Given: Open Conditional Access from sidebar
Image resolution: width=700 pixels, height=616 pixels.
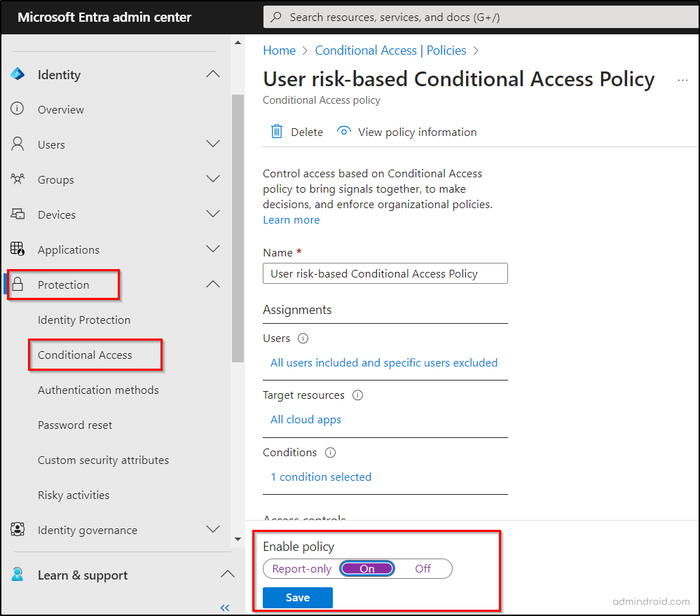Looking at the screenshot, I should [x=85, y=355].
